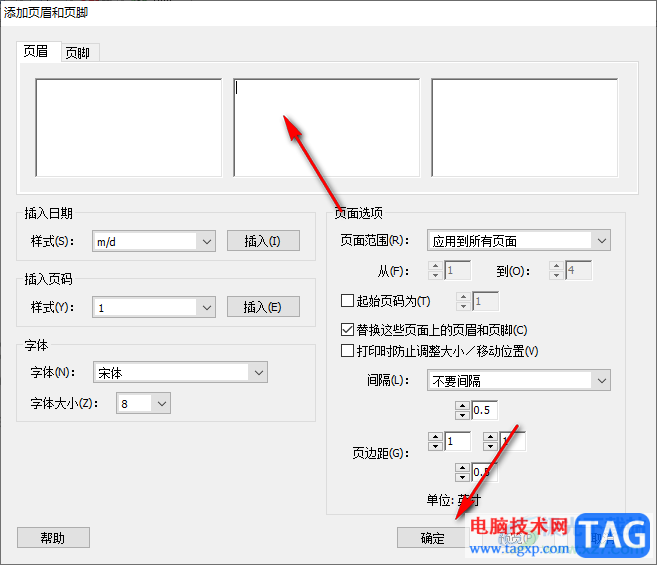Increase the left margin spinner value 1
The width and height of the screenshot is (657, 565).
(435, 437)
